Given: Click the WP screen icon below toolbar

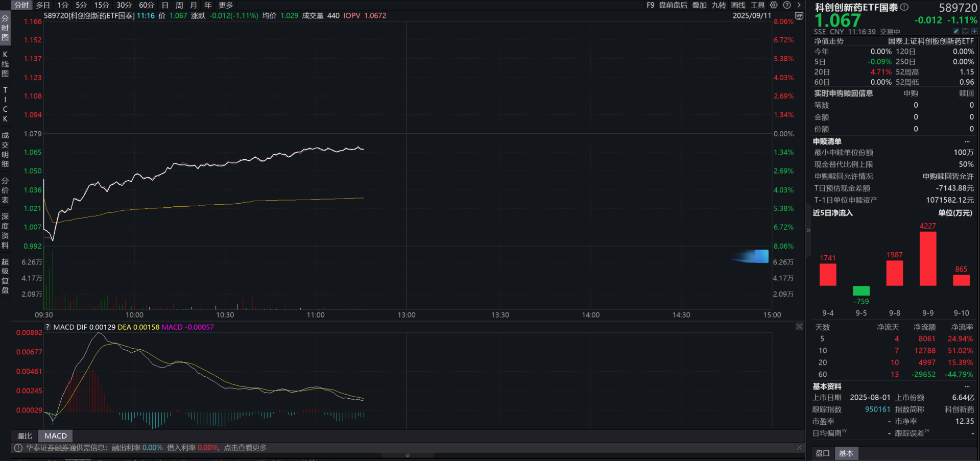Looking at the screenshot, I should pyautogui.click(x=799, y=16).
